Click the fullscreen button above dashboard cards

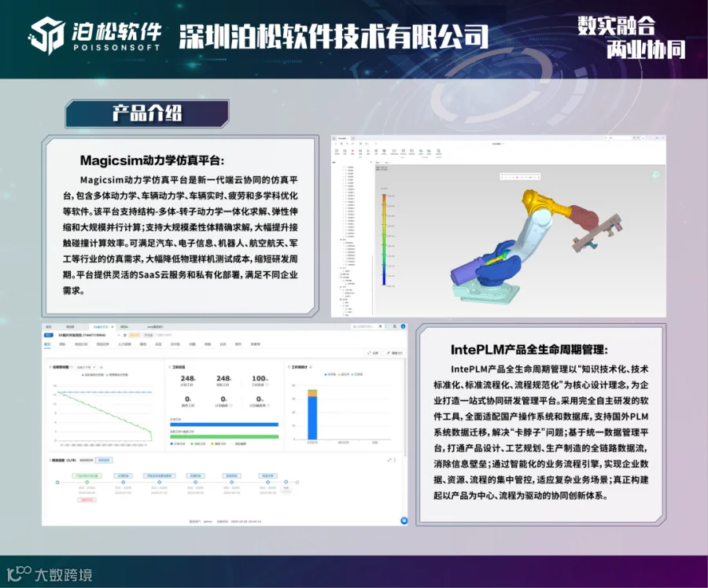tap(373, 353)
